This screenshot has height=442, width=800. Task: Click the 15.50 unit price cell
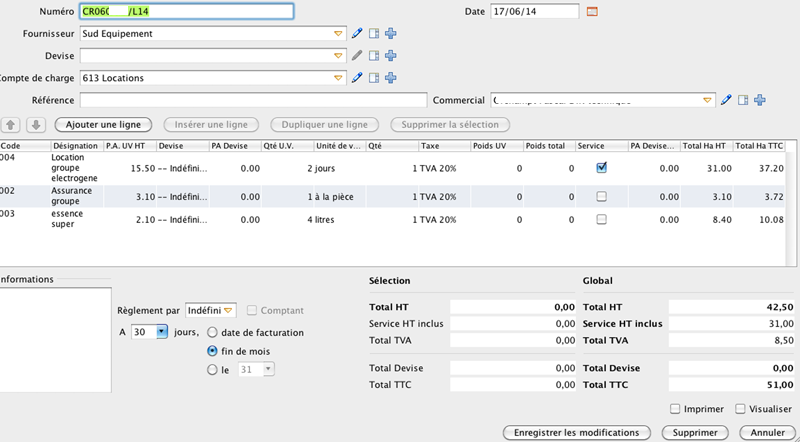coord(130,168)
